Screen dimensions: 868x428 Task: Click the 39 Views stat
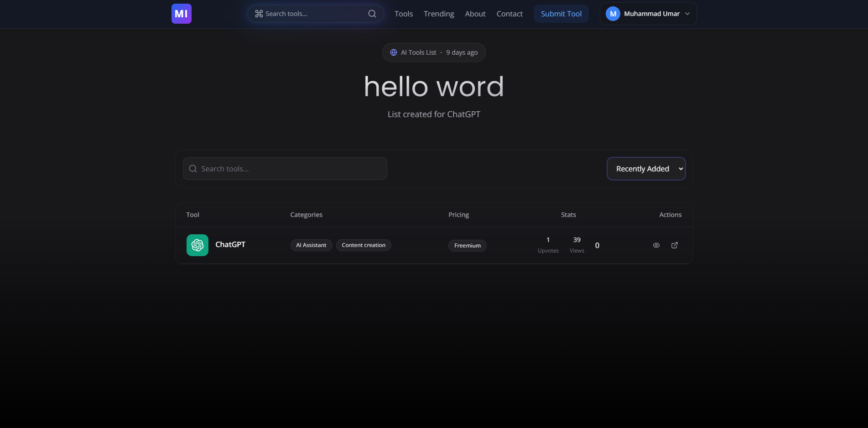point(577,245)
